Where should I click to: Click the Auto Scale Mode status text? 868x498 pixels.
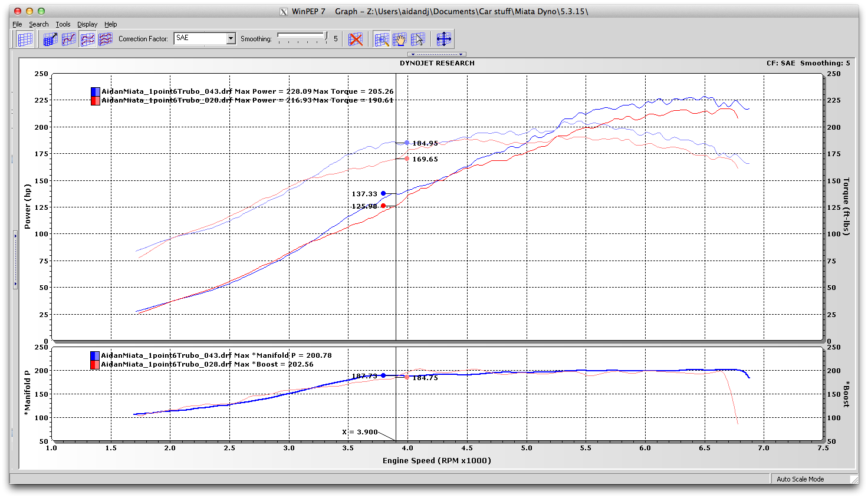point(800,479)
